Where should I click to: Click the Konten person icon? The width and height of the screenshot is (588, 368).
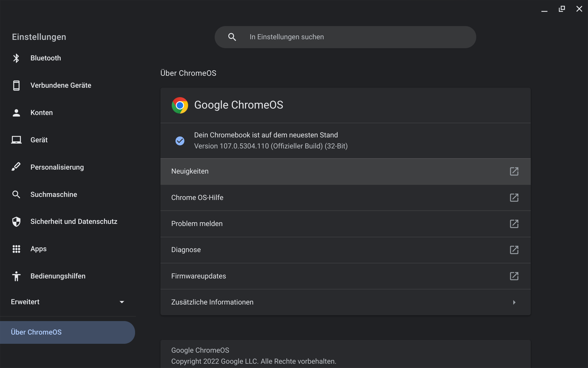[16, 113]
